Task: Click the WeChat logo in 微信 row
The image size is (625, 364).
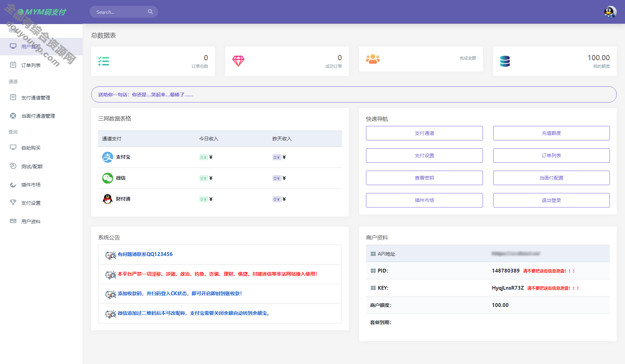Action: point(108,178)
